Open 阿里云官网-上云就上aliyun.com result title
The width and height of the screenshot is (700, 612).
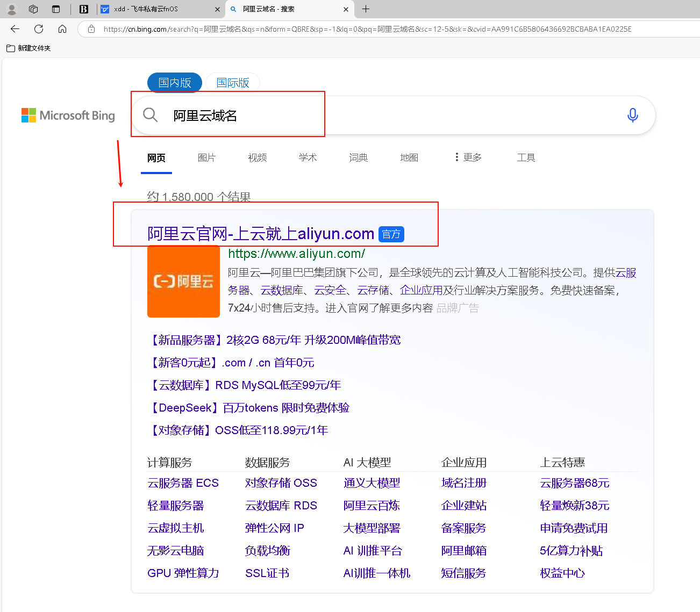tap(261, 234)
